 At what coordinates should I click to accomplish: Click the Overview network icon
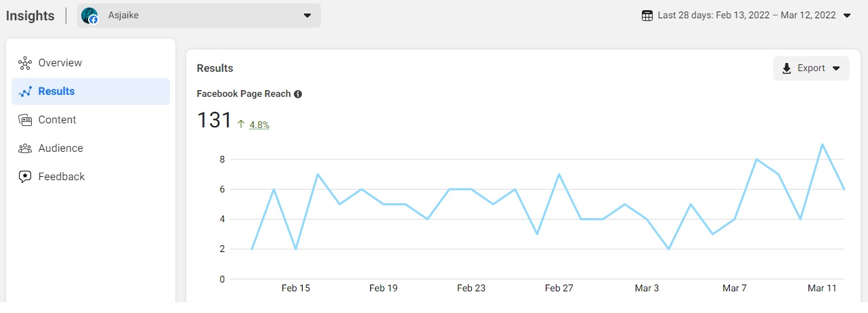pyautogui.click(x=25, y=63)
